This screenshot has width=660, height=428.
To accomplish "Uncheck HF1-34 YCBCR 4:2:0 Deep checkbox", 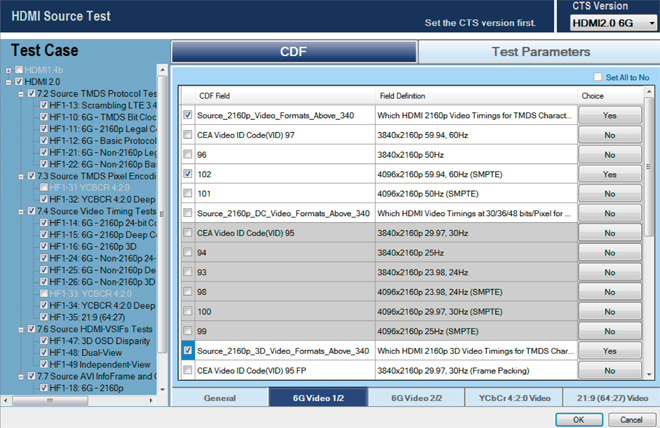I will click(x=44, y=305).
